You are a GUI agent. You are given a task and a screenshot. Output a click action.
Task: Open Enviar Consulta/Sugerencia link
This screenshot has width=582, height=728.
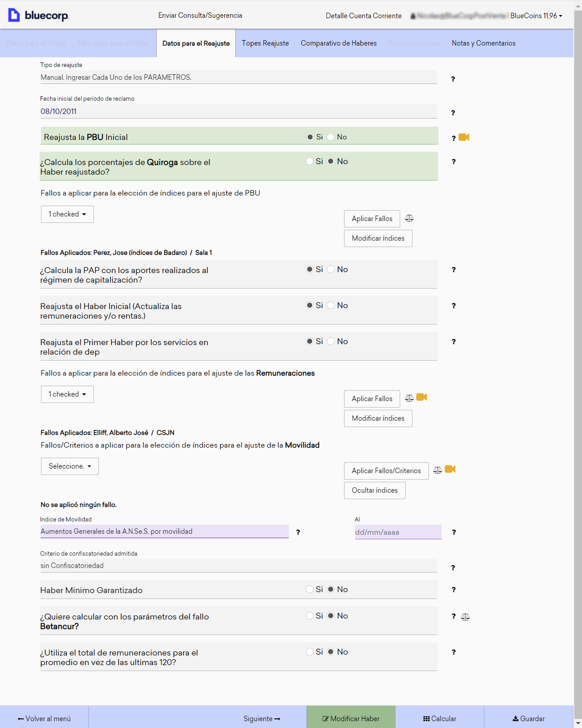pos(200,15)
